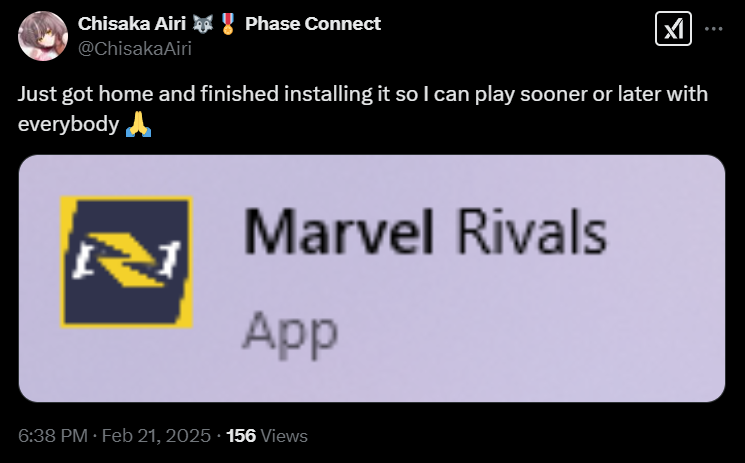Click the Views label
The image size is (745, 463).
(285, 436)
